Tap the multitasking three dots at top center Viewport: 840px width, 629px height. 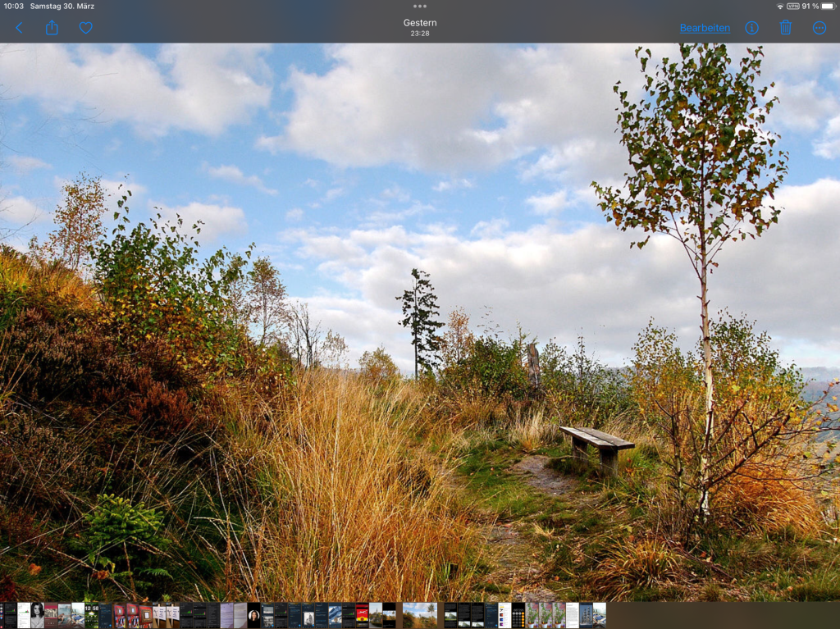point(420,6)
